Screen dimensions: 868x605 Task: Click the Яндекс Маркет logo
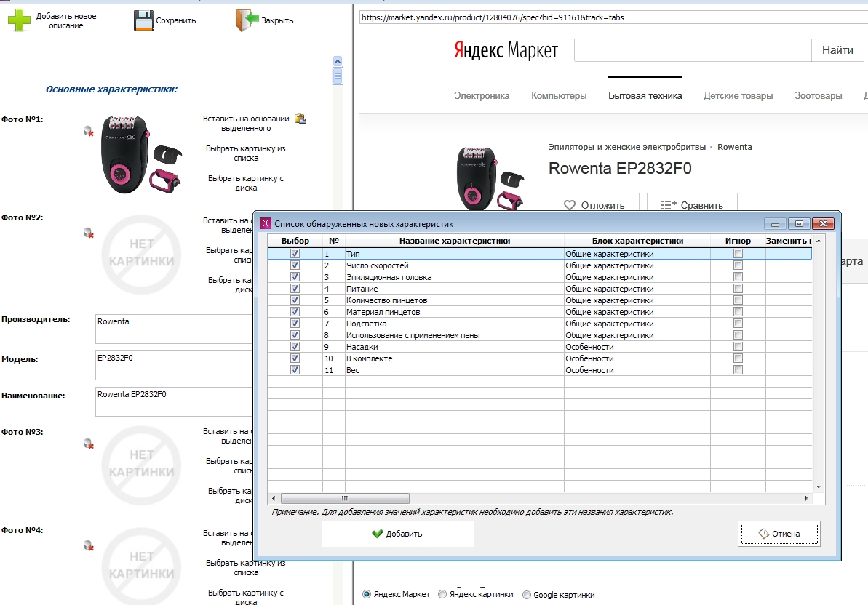coord(506,49)
